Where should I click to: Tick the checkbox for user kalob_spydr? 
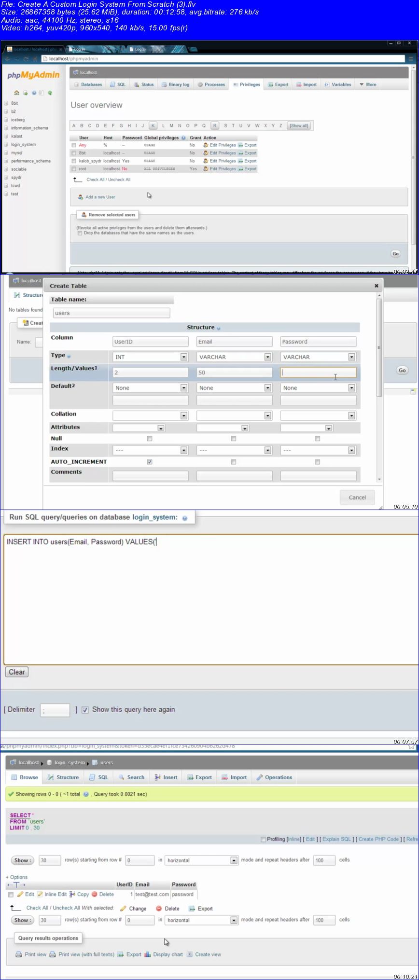tap(74, 161)
